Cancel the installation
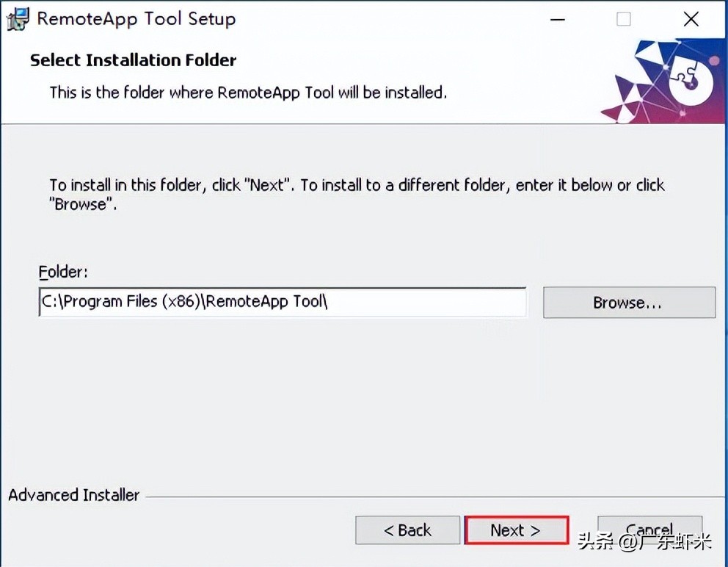The image size is (728, 567). click(649, 529)
